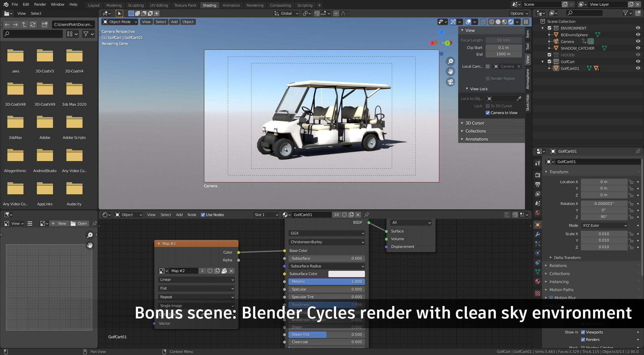Open the Active Tool properties tab icon
Screen dimensions: 644x355
pyautogui.click(x=538, y=163)
